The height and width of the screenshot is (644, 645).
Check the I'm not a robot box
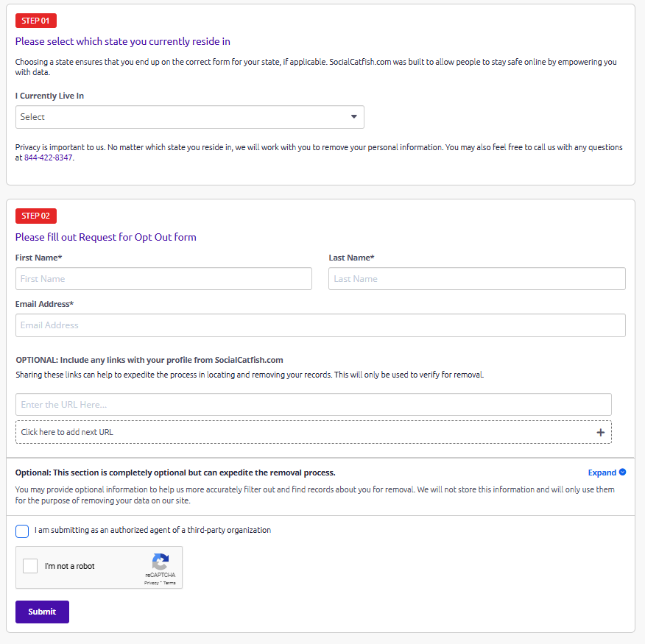[29, 565]
